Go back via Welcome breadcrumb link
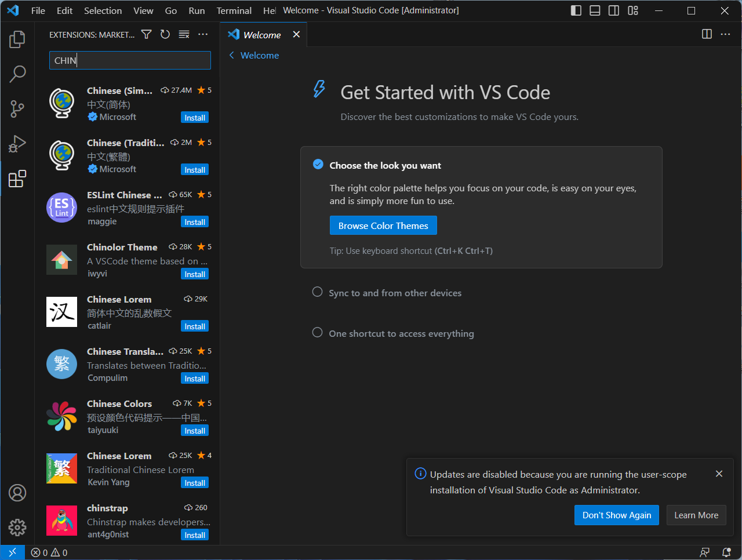The height and width of the screenshot is (560, 742). [254, 55]
